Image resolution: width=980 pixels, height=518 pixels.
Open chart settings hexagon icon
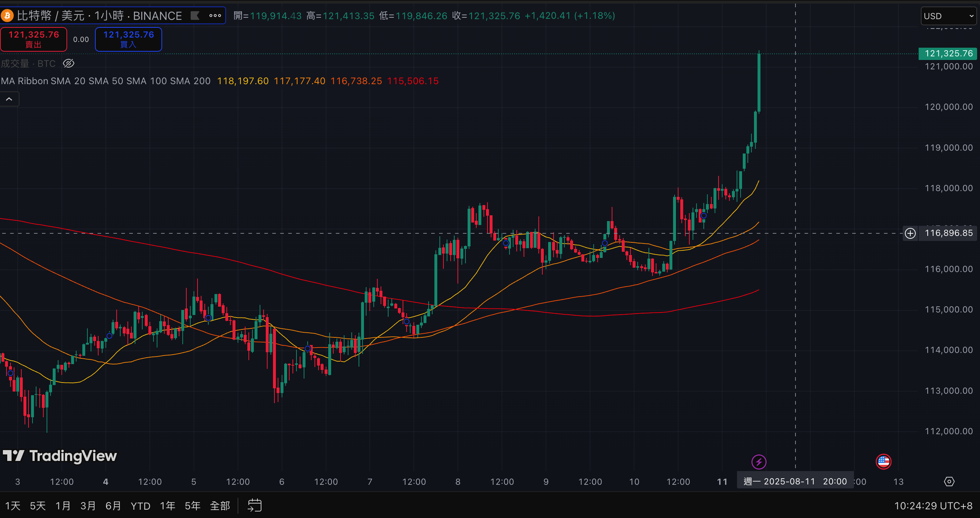click(x=949, y=482)
